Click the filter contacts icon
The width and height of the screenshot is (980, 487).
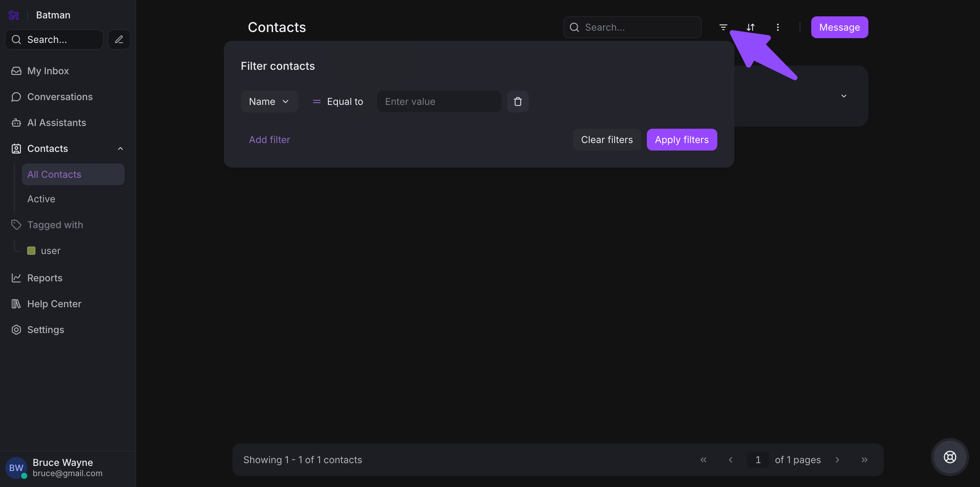click(723, 27)
